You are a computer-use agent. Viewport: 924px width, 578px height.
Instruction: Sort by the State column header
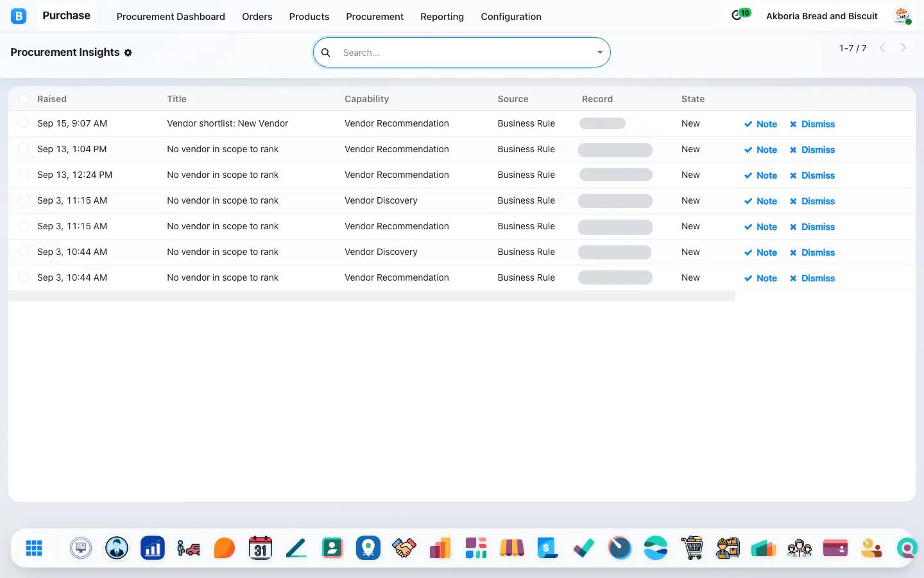pos(693,99)
